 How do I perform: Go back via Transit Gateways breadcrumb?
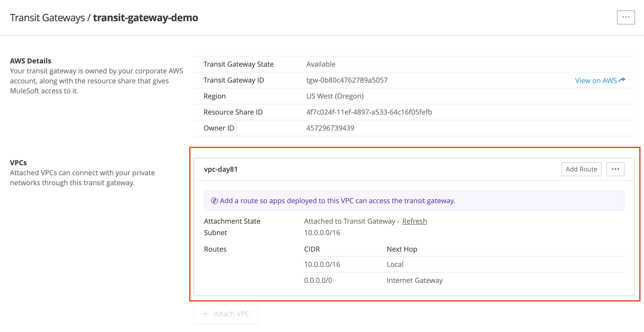tap(47, 18)
